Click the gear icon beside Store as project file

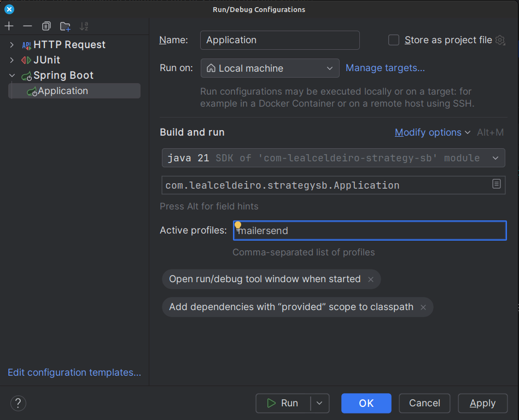coord(500,40)
